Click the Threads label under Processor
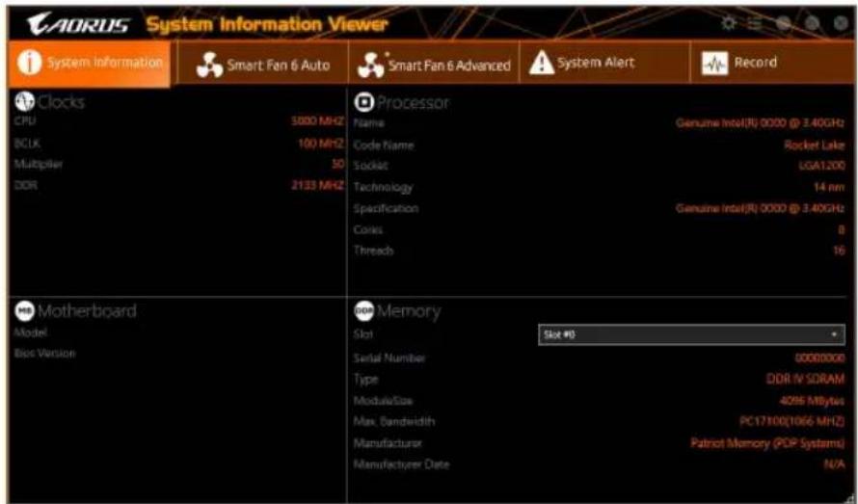This screenshot has width=858, height=504. [x=373, y=251]
